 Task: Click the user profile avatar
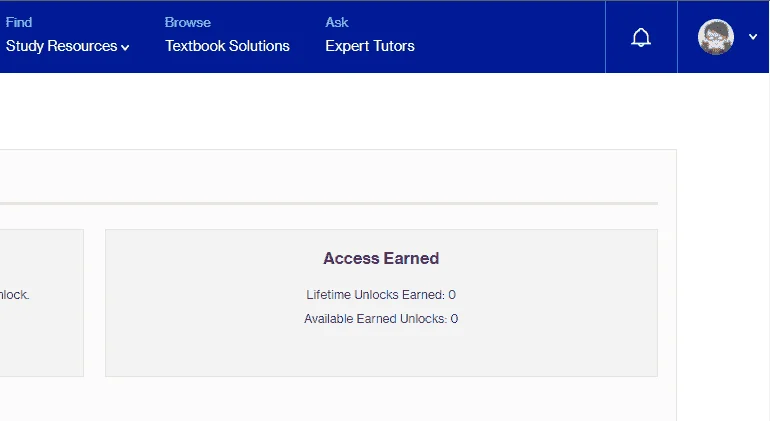(716, 37)
